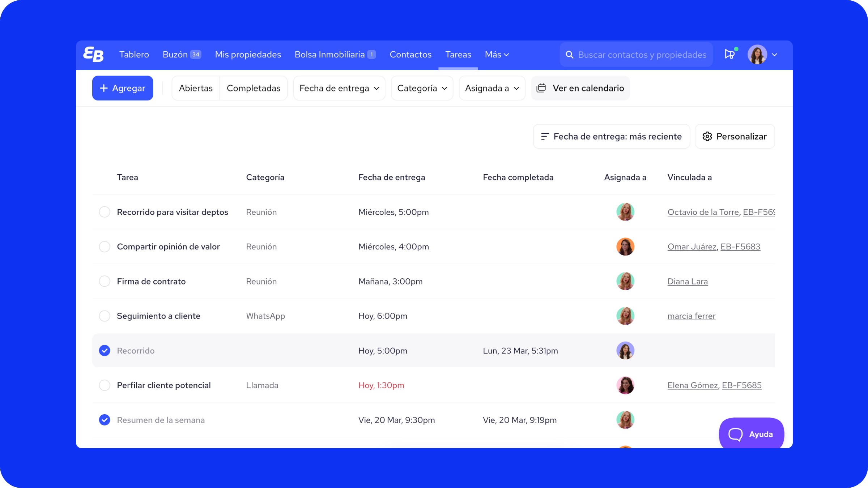Click the EasyBroker logo icon
Image resolution: width=868 pixels, height=488 pixels.
point(93,55)
